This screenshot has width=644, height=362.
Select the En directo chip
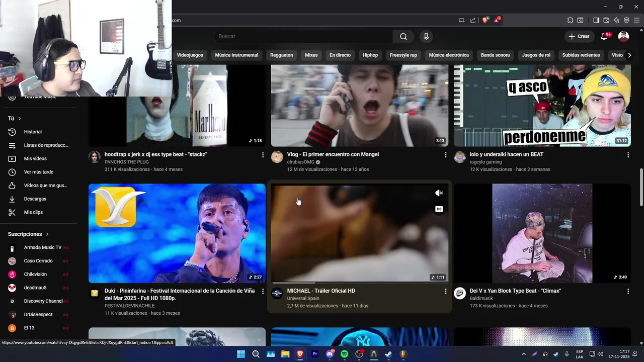click(x=340, y=55)
